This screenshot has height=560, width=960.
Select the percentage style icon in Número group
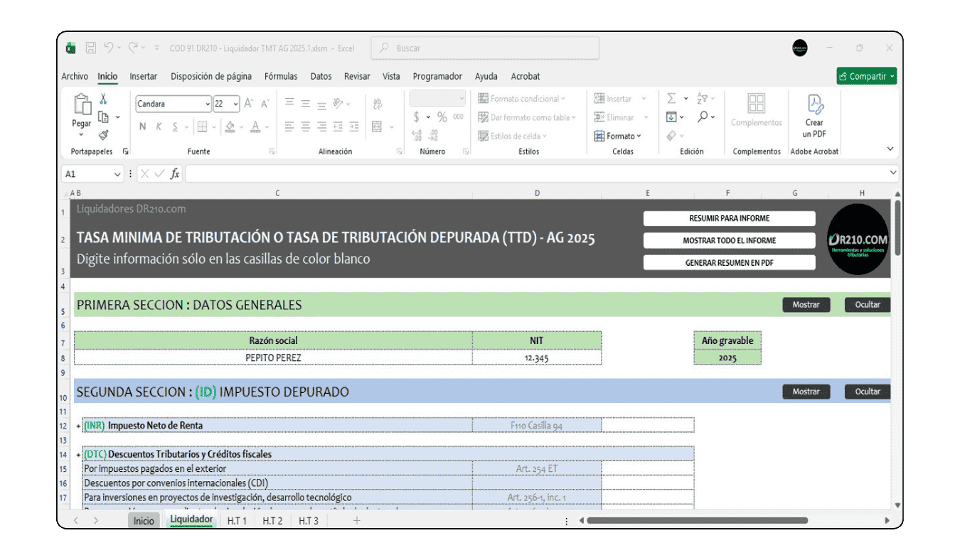442,117
